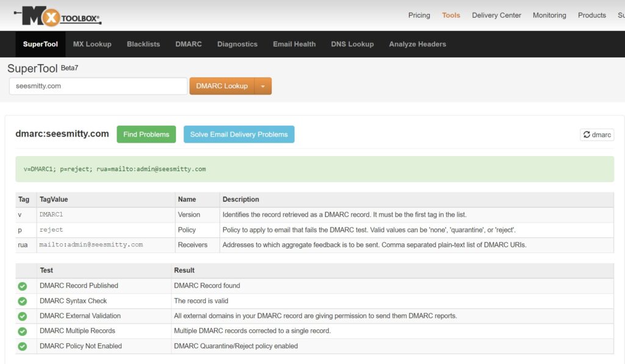Click the dmarc refresh button
Image resolution: width=625 pixels, height=364 pixels.
click(x=597, y=135)
